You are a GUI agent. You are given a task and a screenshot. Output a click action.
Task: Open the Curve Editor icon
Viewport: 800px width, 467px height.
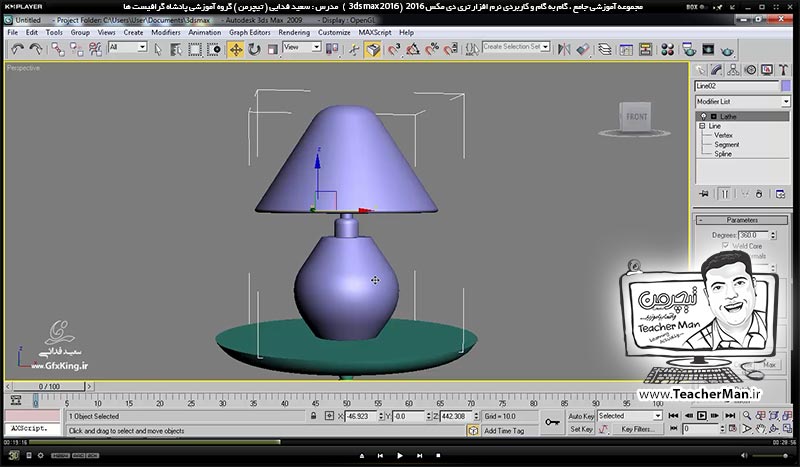(626, 50)
